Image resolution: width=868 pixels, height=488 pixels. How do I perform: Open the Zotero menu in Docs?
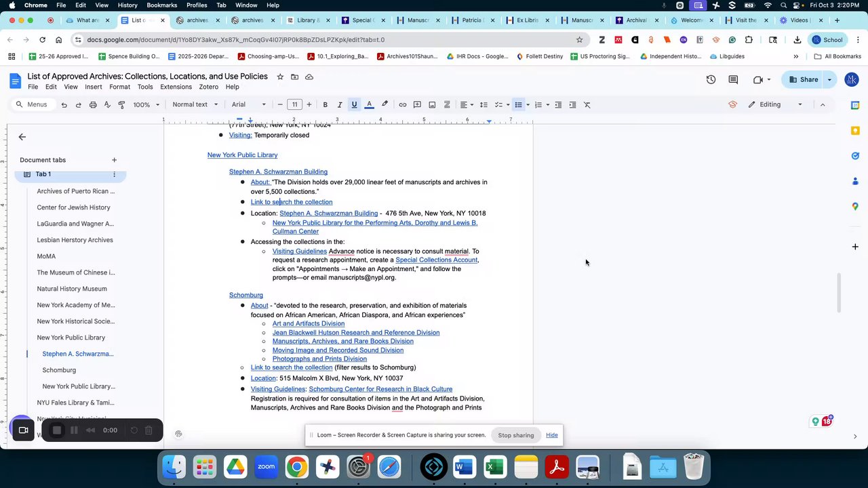[x=208, y=87]
